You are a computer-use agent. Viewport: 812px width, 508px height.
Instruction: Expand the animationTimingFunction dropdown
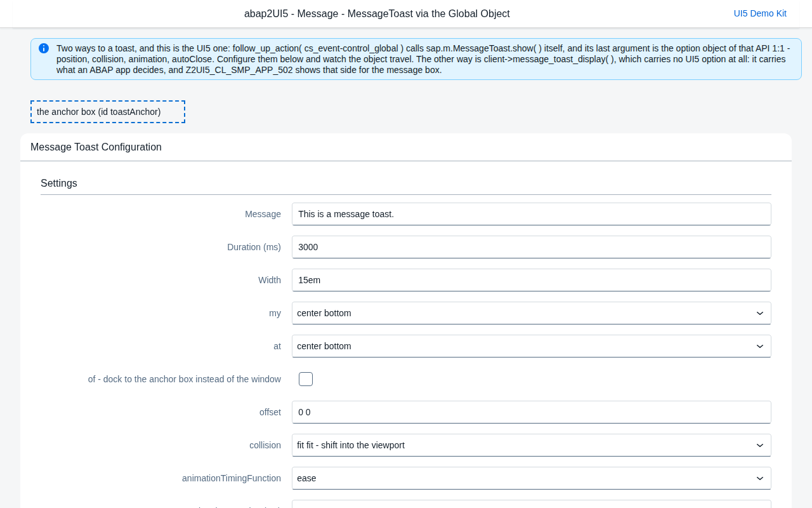click(x=532, y=478)
